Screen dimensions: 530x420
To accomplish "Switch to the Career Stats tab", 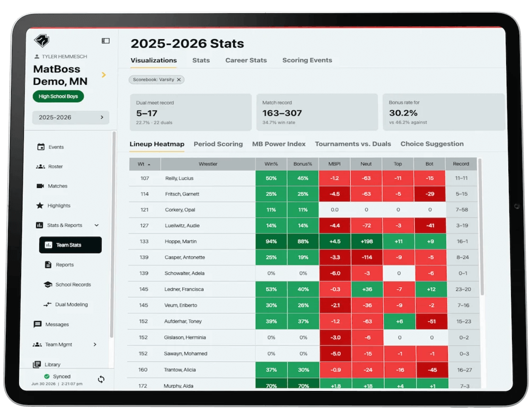I will click(x=246, y=60).
